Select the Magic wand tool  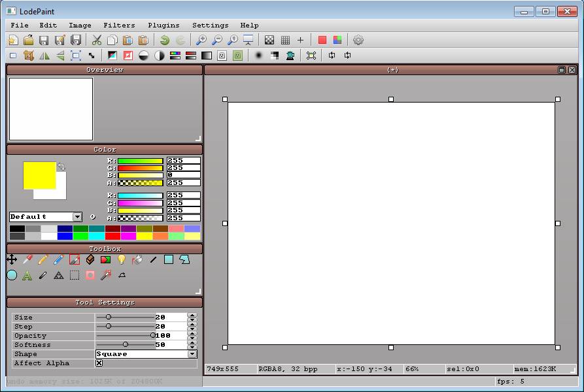point(105,275)
